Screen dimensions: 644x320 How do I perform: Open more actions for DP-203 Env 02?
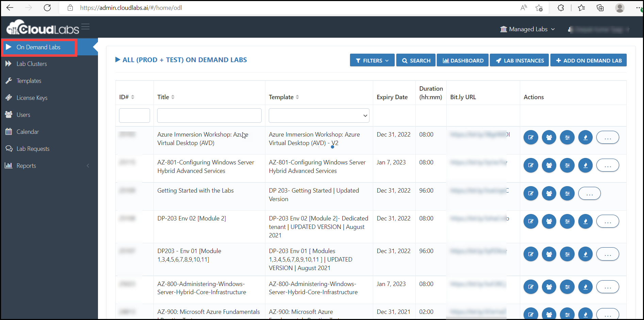608,221
